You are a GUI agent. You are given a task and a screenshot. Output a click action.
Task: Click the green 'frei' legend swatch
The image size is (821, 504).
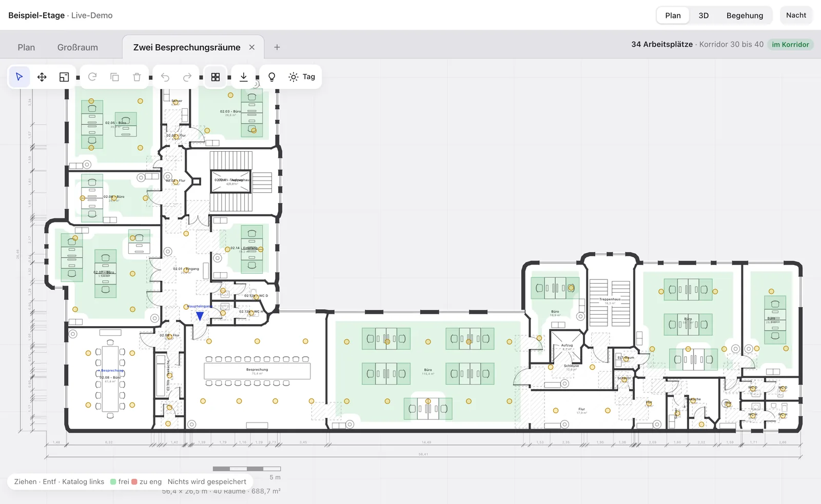coord(113,481)
